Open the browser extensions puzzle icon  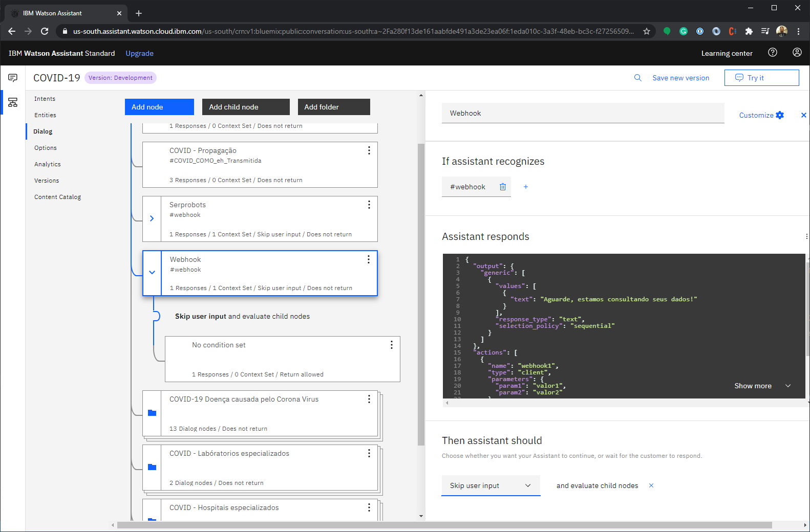(x=749, y=31)
